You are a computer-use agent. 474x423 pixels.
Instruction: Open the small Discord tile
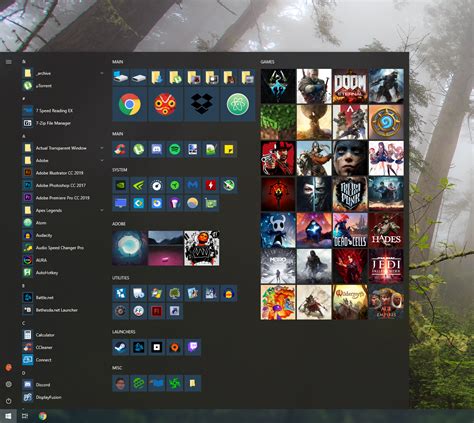coord(157,149)
